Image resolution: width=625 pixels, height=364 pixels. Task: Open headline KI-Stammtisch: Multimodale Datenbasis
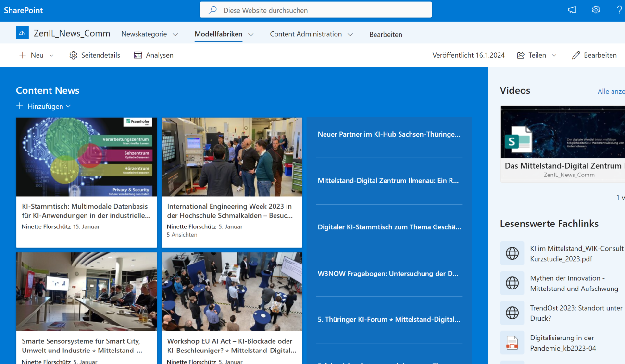(85, 211)
